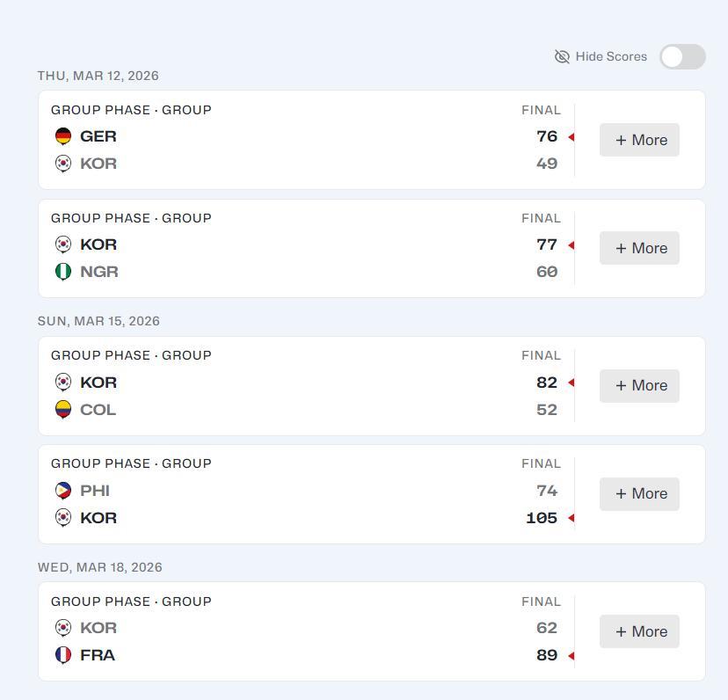Image resolution: width=728 pixels, height=700 pixels.
Task: Click the Germany flag icon
Action: pyautogui.click(x=63, y=136)
